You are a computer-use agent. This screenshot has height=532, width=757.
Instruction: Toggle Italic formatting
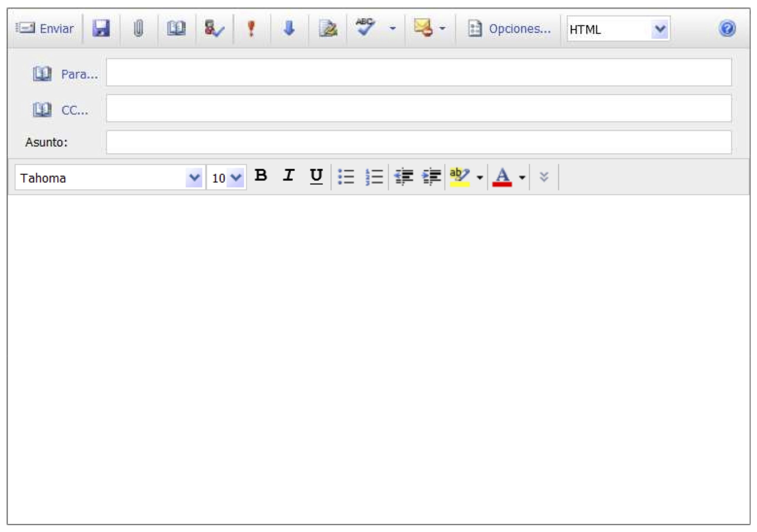[289, 175]
